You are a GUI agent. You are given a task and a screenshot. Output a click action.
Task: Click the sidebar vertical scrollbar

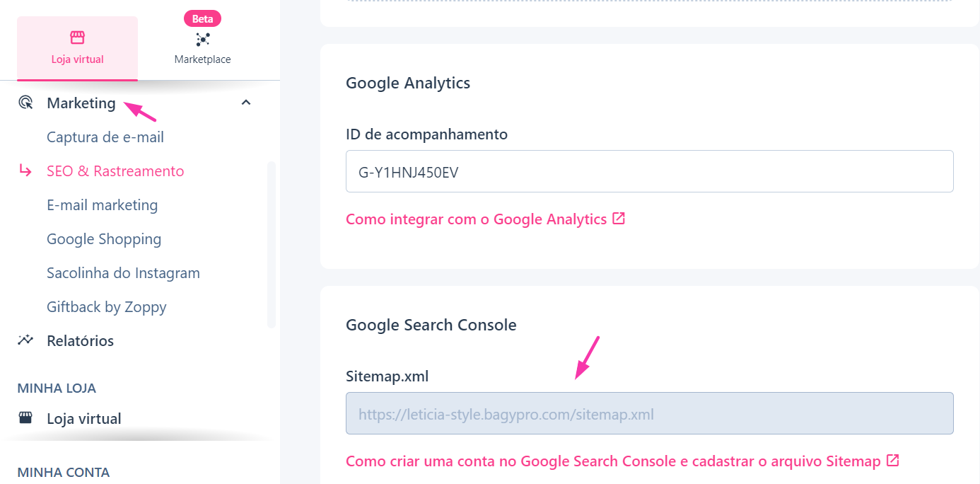[x=271, y=245]
